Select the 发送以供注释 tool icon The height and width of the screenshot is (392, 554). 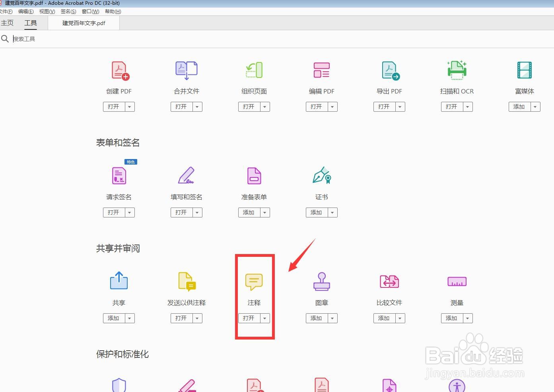187,282
